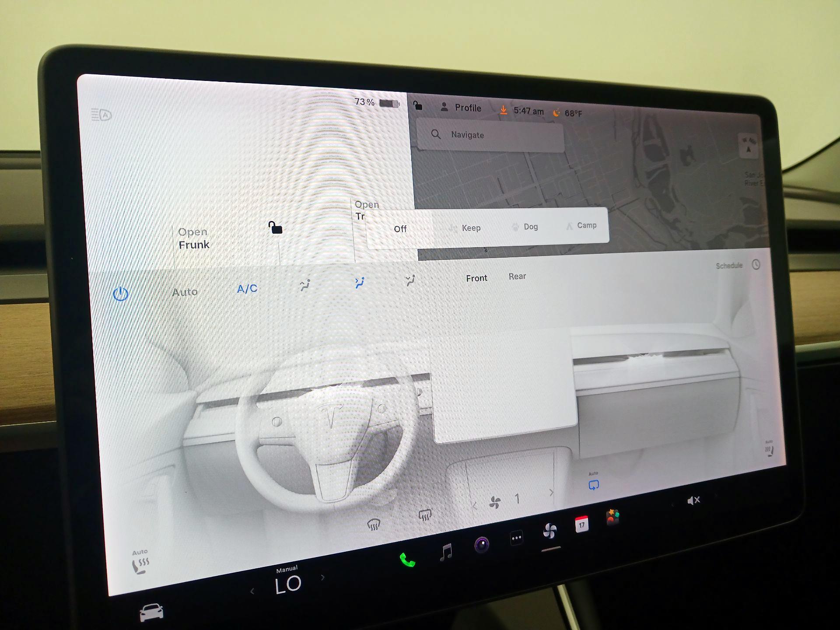This screenshot has height=630, width=840.
Task: Open the Climate fan app in the dock
Action: pyautogui.click(x=549, y=531)
